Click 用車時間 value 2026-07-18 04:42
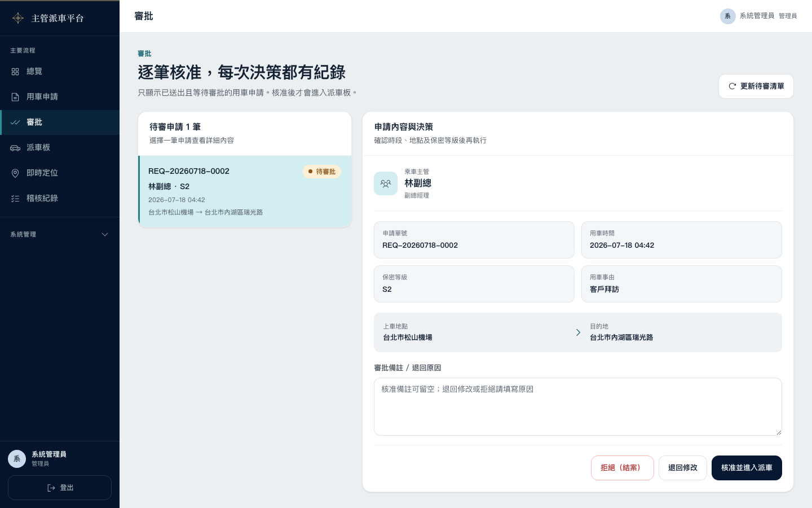The width and height of the screenshot is (812, 508). (x=622, y=246)
